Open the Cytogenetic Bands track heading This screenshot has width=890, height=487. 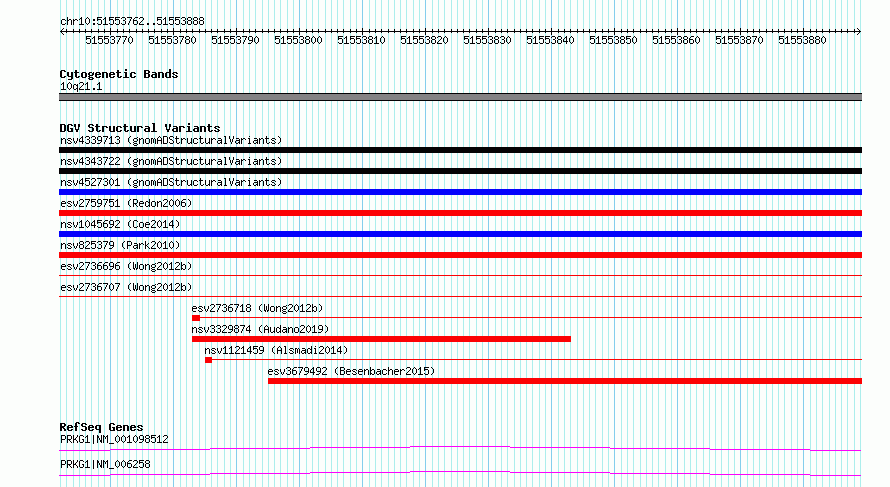[x=119, y=74]
